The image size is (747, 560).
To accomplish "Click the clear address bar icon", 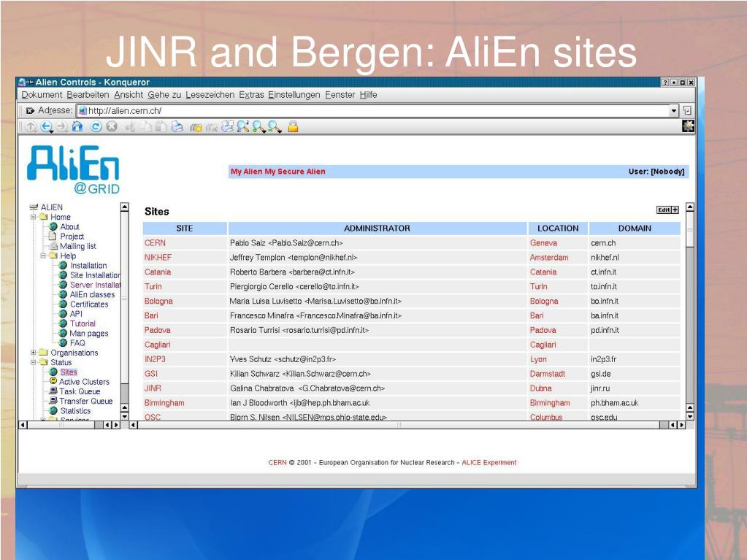I will click(30, 110).
